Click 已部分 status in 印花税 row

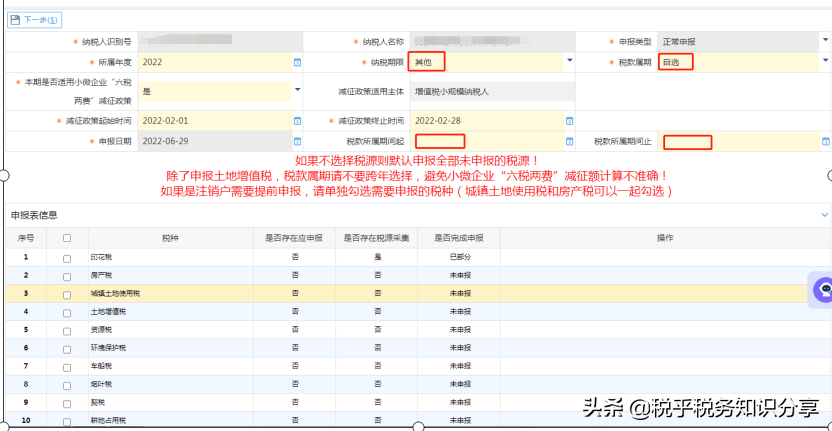(x=460, y=257)
